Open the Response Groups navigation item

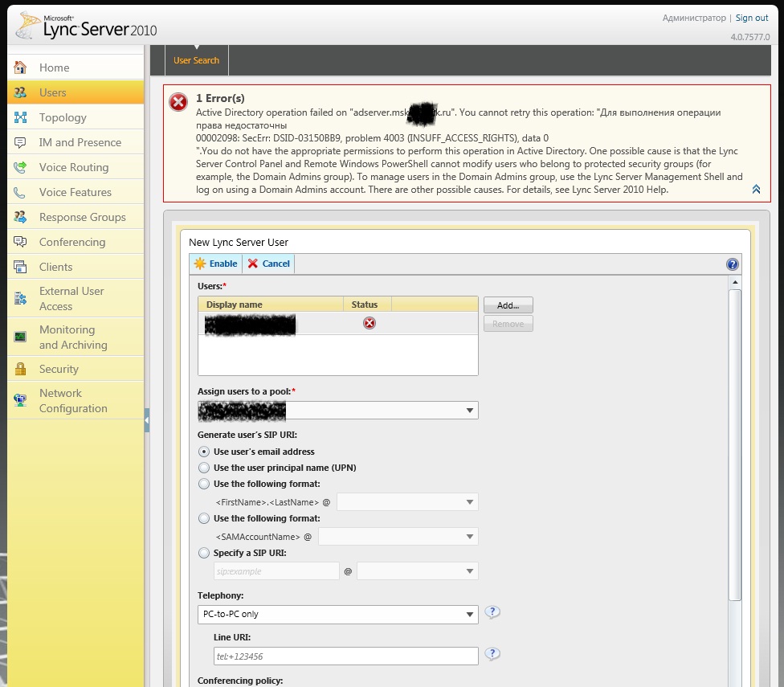pyautogui.click(x=76, y=217)
